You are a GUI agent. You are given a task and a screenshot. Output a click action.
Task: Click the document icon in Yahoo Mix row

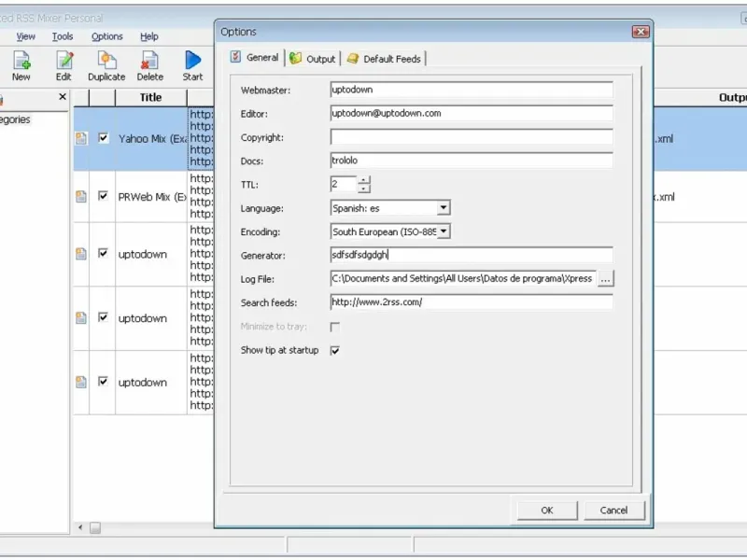point(81,138)
